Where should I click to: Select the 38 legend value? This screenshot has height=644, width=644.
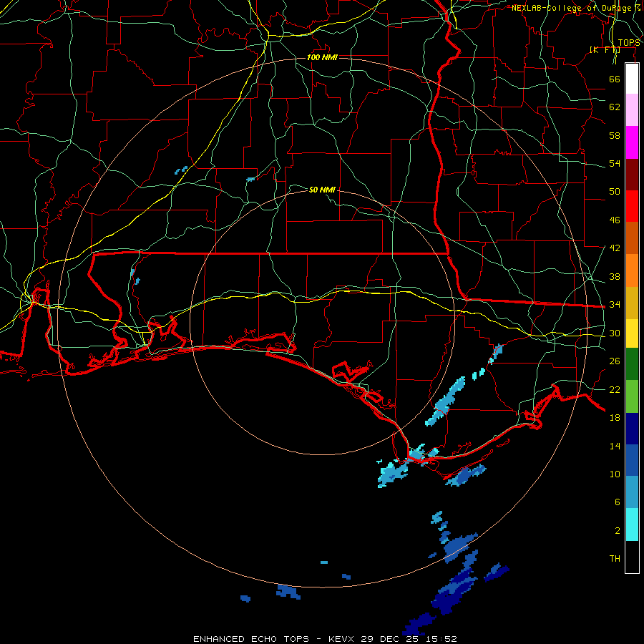point(615,276)
